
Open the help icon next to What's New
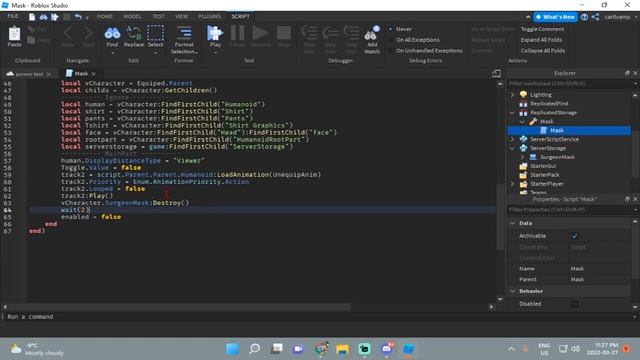tap(584, 17)
